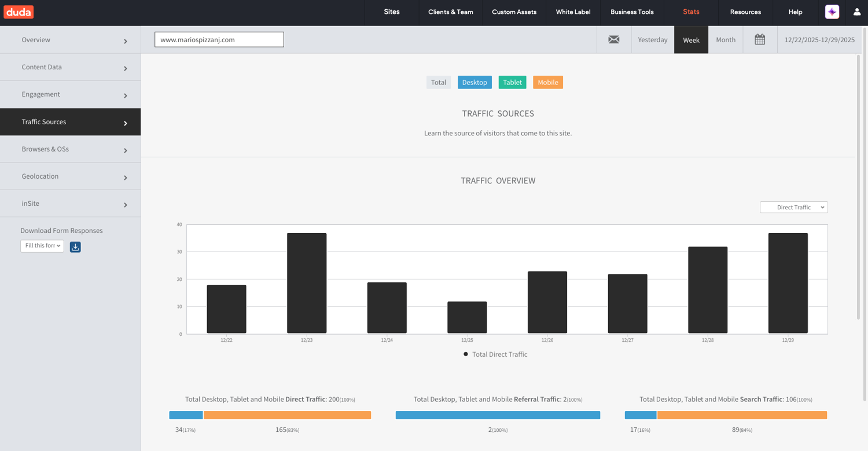Expand the Overview section arrow
Image resolution: width=868 pixels, height=451 pixels.
coord(126,41)
